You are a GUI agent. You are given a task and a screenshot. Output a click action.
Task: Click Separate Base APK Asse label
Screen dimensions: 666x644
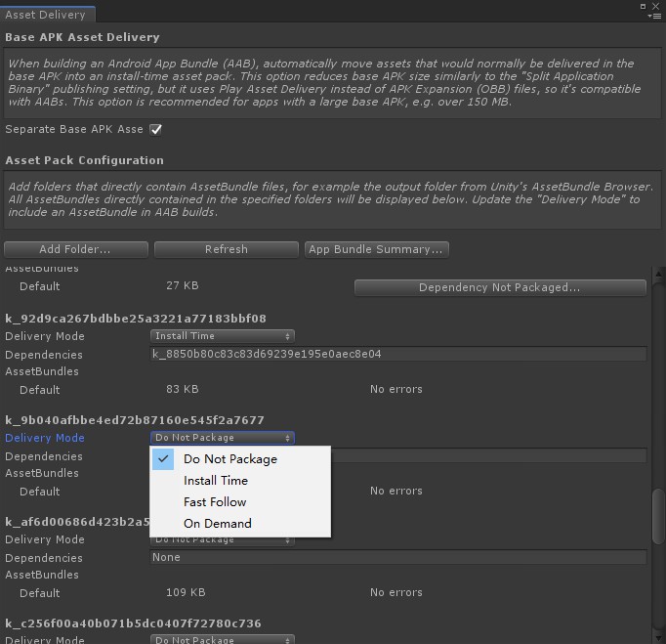click(74, 129)
